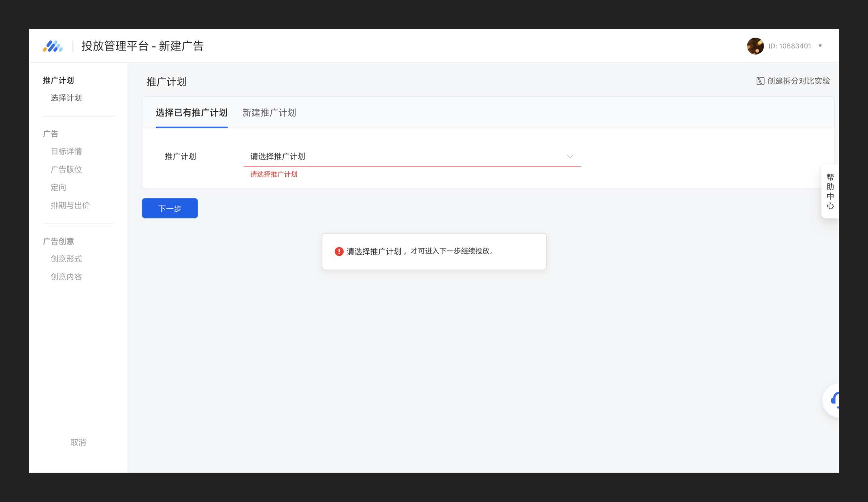Switch to 新建推广计划 tab
The height and width of the screenshot is (502, 868).
(269, 113)
